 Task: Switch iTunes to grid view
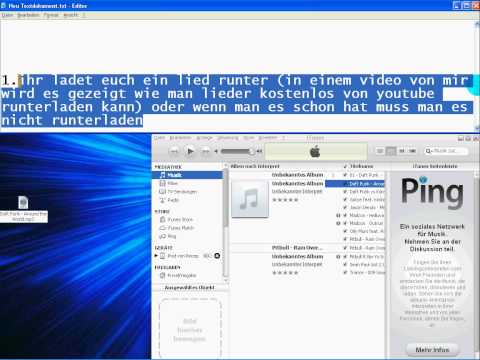click(x=402, y=151)
